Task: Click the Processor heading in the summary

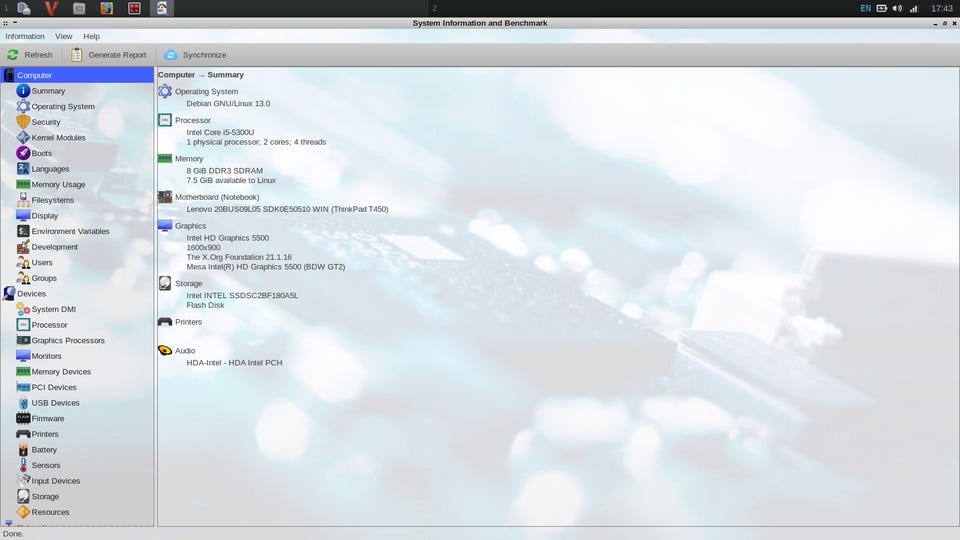Action: click(193, 120)
